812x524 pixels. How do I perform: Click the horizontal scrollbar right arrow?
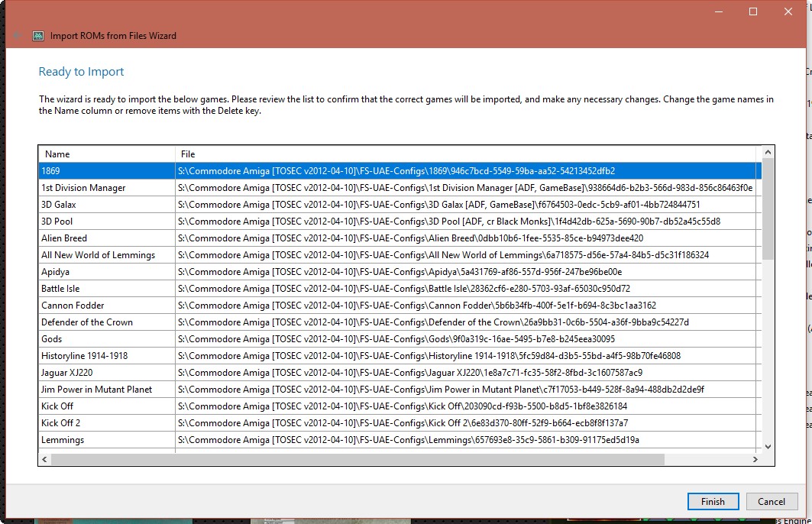[755, 459]
